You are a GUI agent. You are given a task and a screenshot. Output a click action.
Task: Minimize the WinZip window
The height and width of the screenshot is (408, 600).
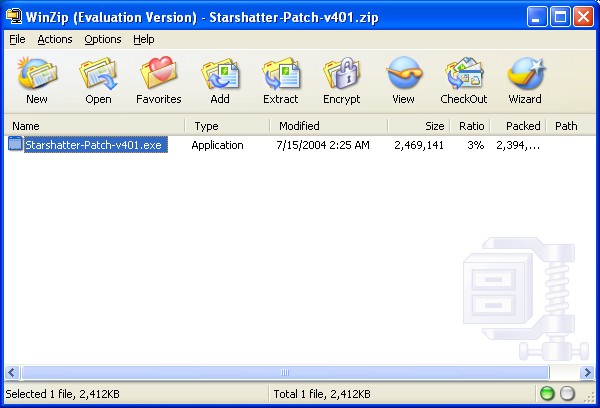pos(536,16)
